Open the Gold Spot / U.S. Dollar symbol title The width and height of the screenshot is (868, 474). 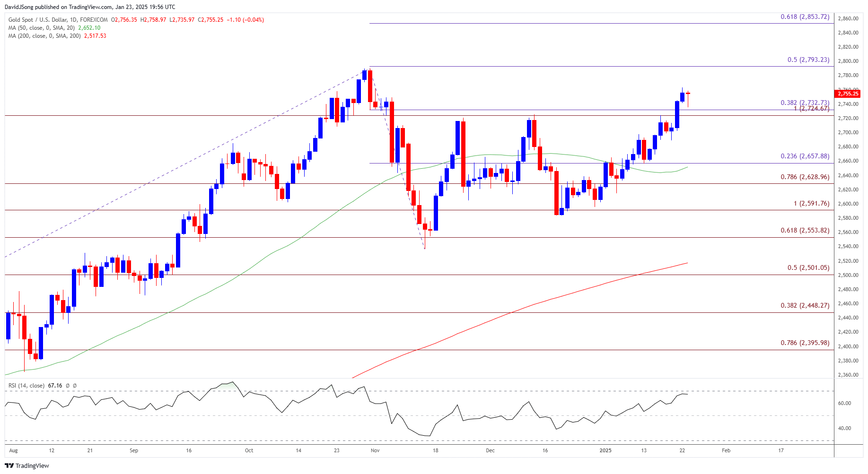tap(58, 20)
